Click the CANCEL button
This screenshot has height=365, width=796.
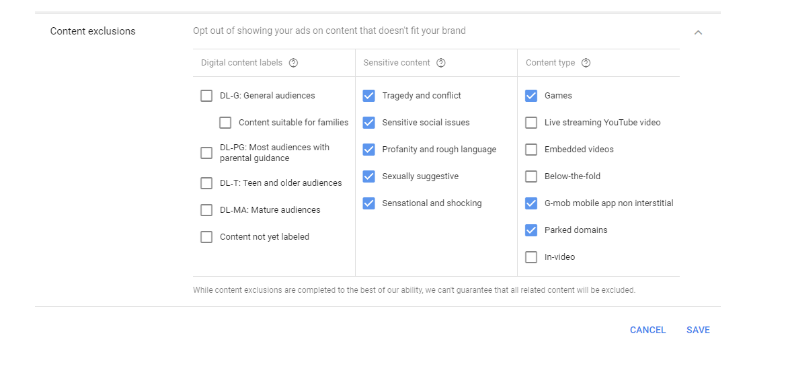coord(648,330)
